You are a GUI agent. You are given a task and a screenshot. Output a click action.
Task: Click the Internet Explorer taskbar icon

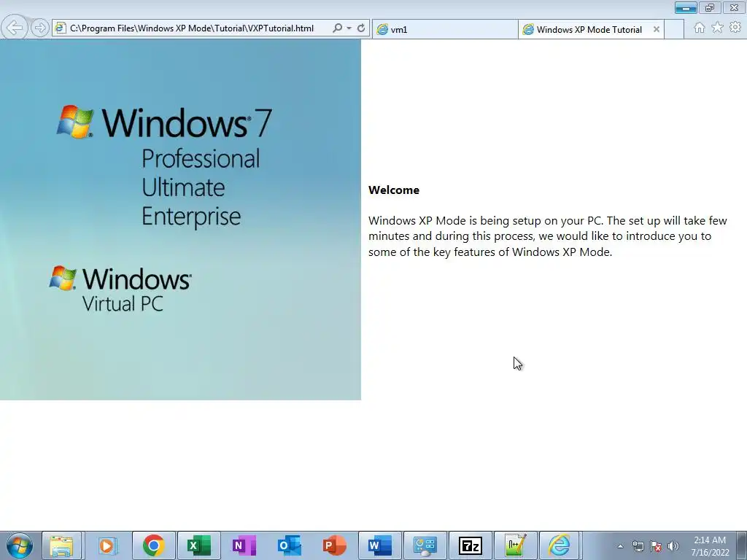tap(560, 545)
